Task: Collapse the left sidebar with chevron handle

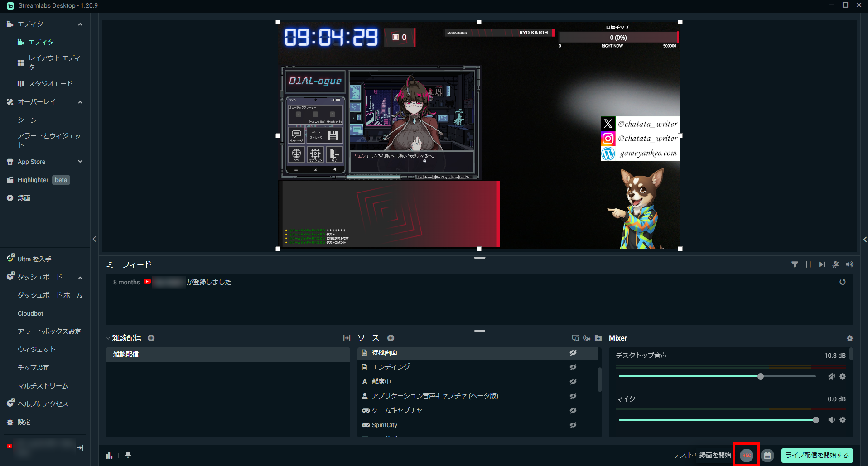Action: tap(94, 239)
